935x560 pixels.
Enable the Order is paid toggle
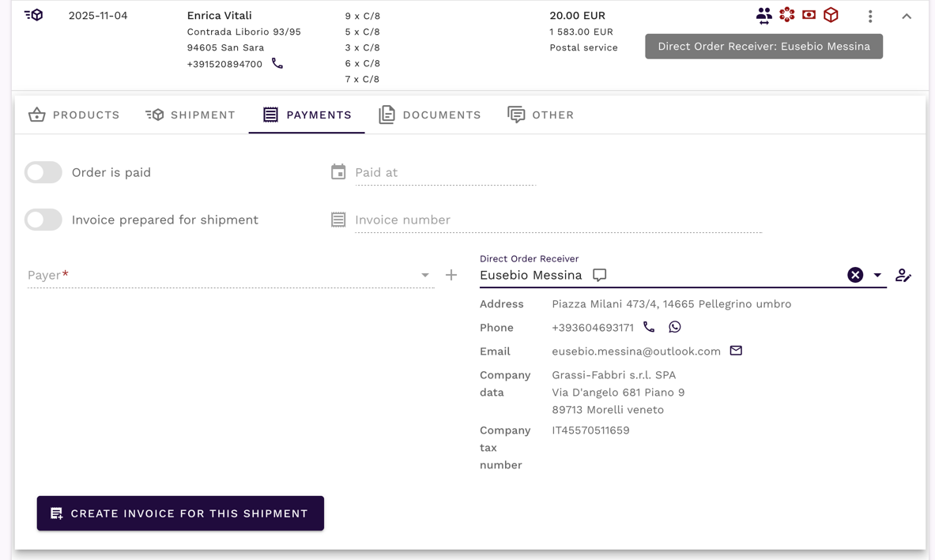pos(43,172)
